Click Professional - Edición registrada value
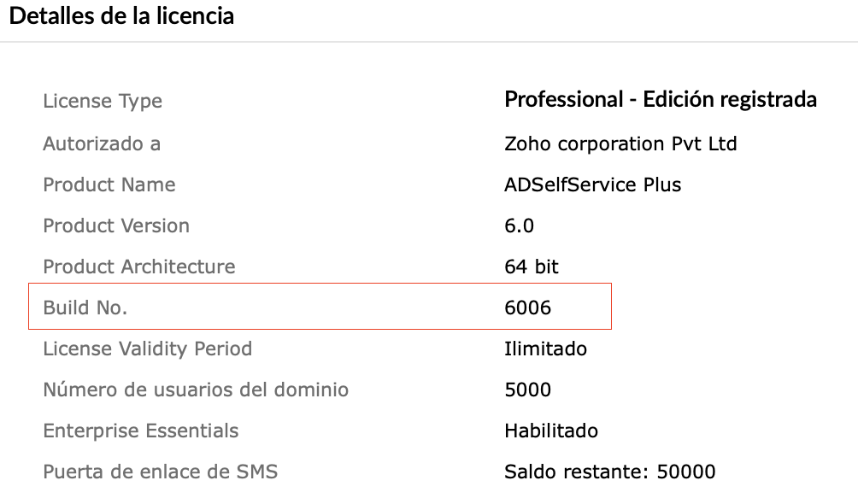Image resolution: width=858 pixels, height=504 pixels. coord(661,100)
